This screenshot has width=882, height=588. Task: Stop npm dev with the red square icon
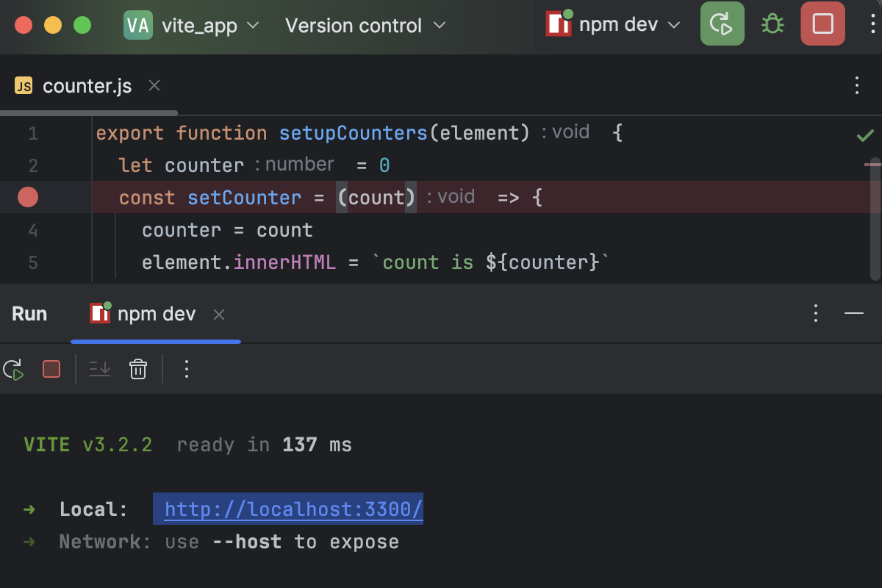pyautogui.click(x=822, y=24)
